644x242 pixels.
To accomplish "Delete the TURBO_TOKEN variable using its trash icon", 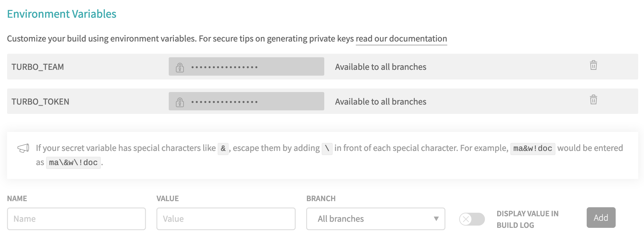I will coord(593,100).
